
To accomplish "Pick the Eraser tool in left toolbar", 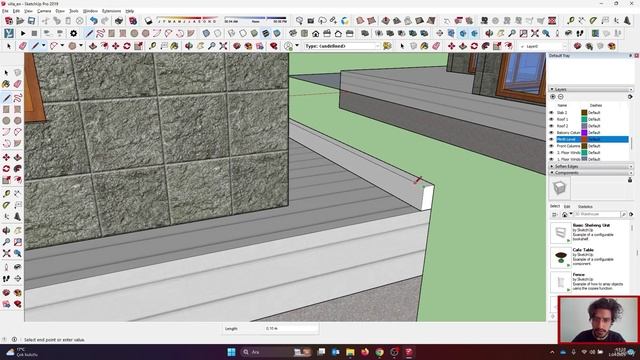I will [x=18, y=84].
